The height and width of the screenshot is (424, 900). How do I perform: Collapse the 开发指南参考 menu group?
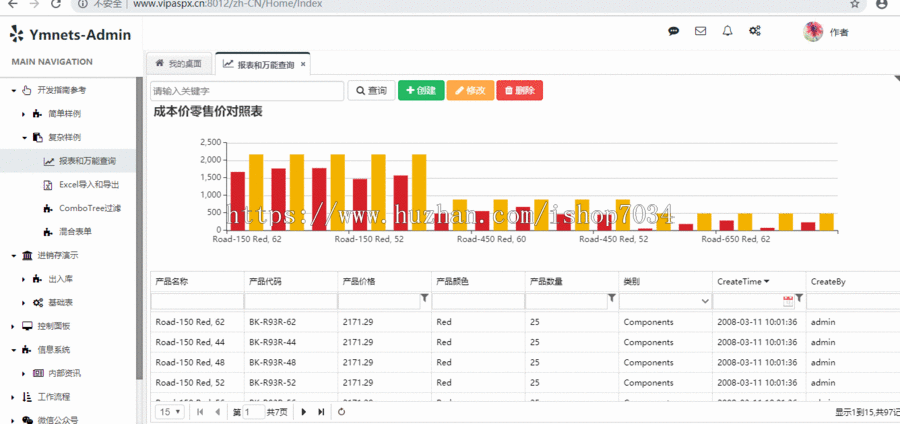click(13, 90)
